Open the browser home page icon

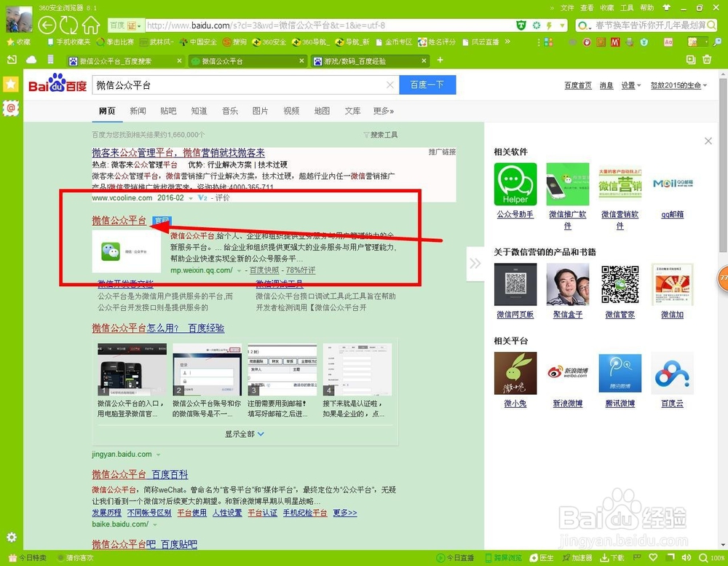click(x=90, y=25)
